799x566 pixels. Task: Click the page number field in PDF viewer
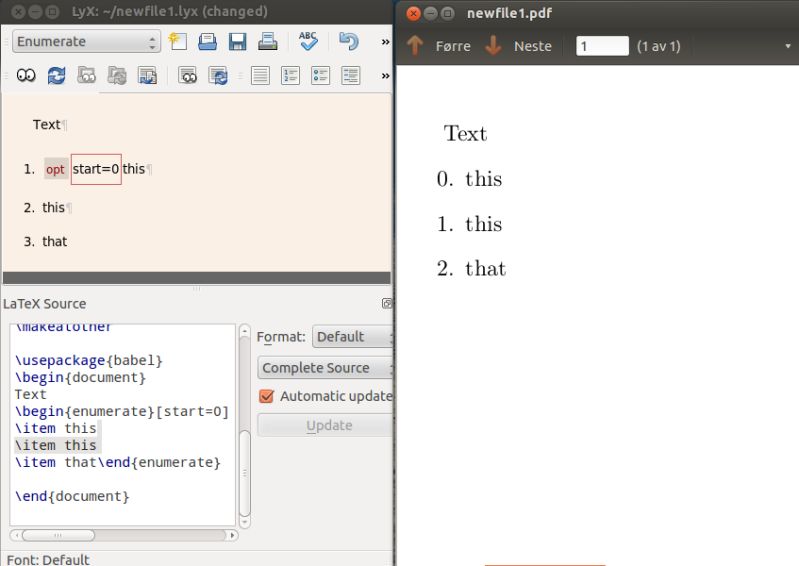[602, 46]
